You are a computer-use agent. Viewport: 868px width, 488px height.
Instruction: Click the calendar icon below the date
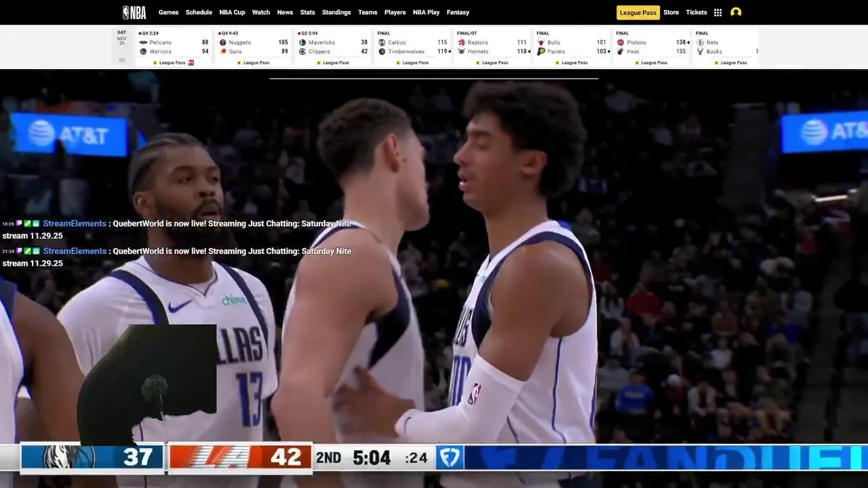pos(122,60)
